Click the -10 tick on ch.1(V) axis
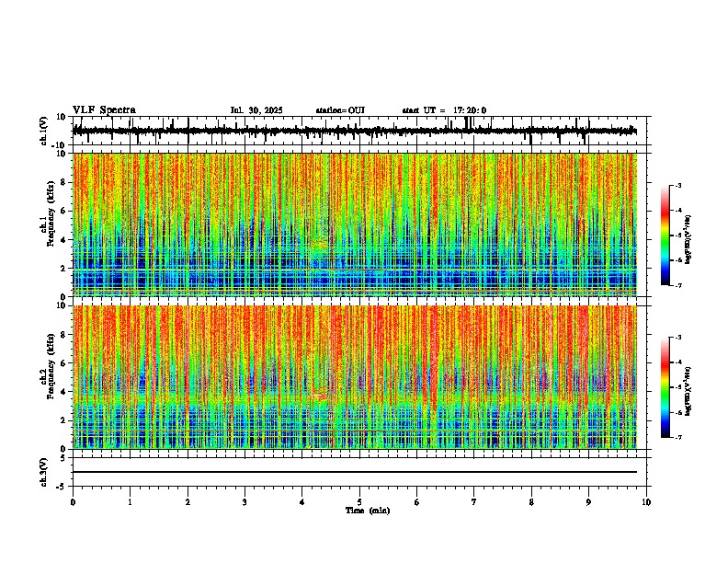The width and height of the screenshot is (728, 563). pyautogui.click(x=60, y=145)
